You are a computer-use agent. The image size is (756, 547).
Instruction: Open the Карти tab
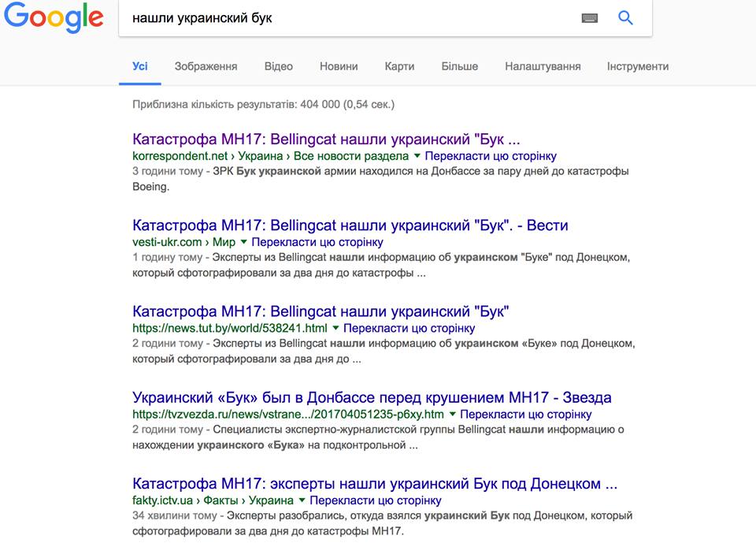coord(399,66)
